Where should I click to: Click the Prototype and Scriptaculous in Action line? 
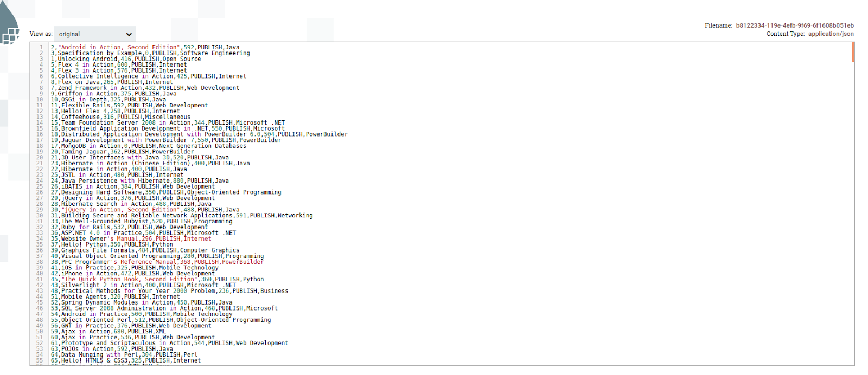click(x=169, y=343)
